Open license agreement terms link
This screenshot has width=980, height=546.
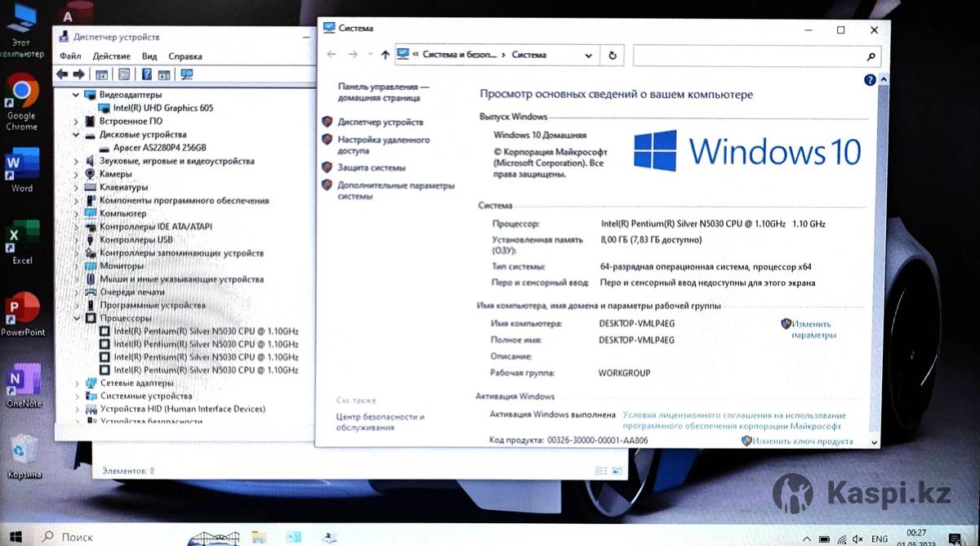(x=734, y=420)
